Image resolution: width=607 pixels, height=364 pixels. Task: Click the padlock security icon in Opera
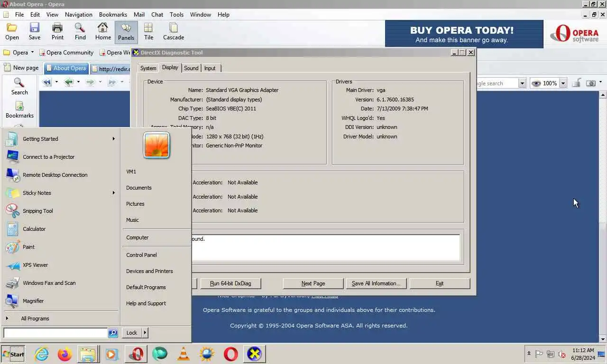click(x=576, y=83)
